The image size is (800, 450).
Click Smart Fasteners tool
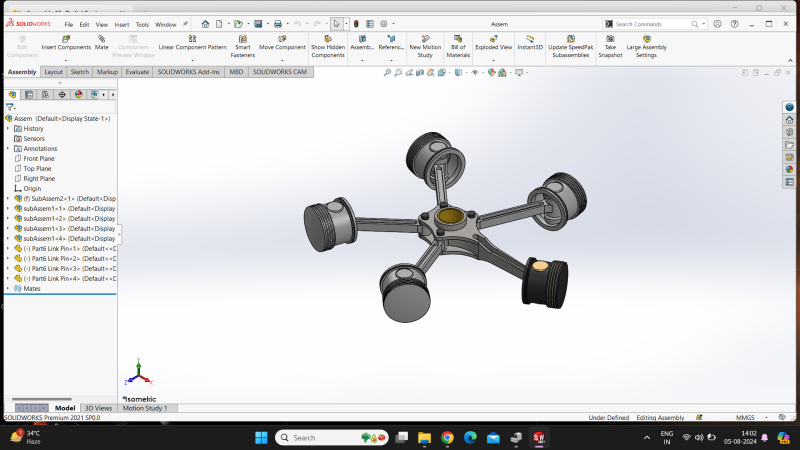(242, 46)
